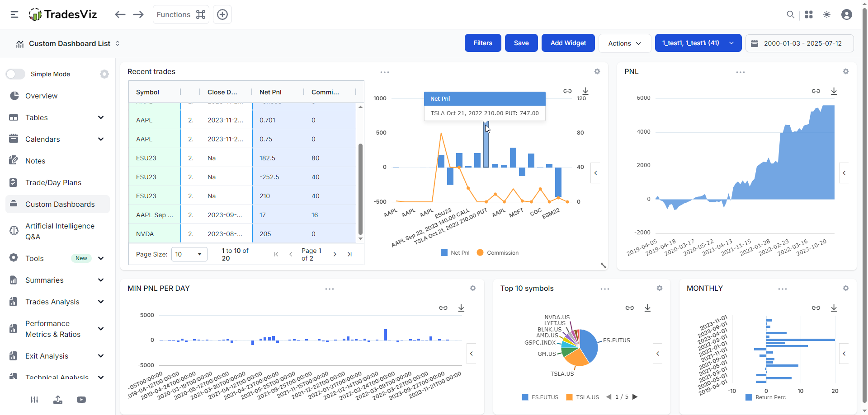Open Trade/Day Plans page

[x=57, y=182]
